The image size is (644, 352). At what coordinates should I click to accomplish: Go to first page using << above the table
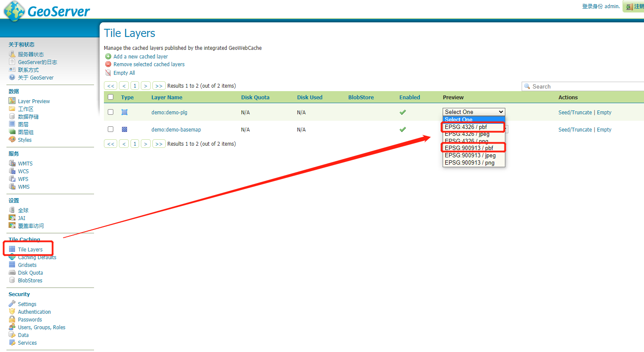pos(111,86)
